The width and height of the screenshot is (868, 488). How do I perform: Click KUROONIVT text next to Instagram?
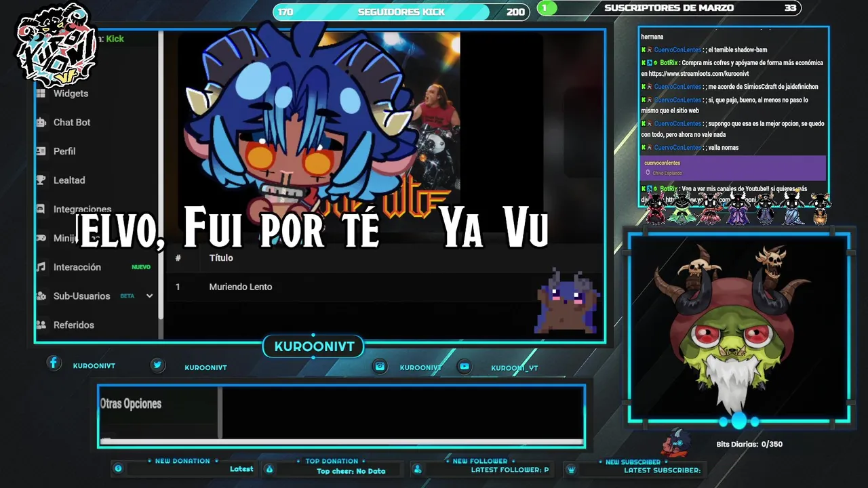420,367
